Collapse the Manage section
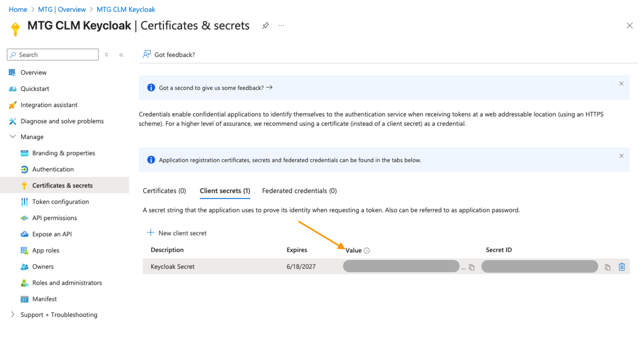The image size is (644, 341). point(13,137)
